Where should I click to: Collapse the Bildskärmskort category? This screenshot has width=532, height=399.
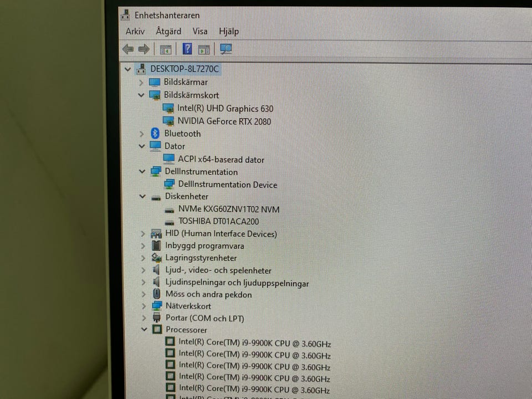(x=141, y=95)
